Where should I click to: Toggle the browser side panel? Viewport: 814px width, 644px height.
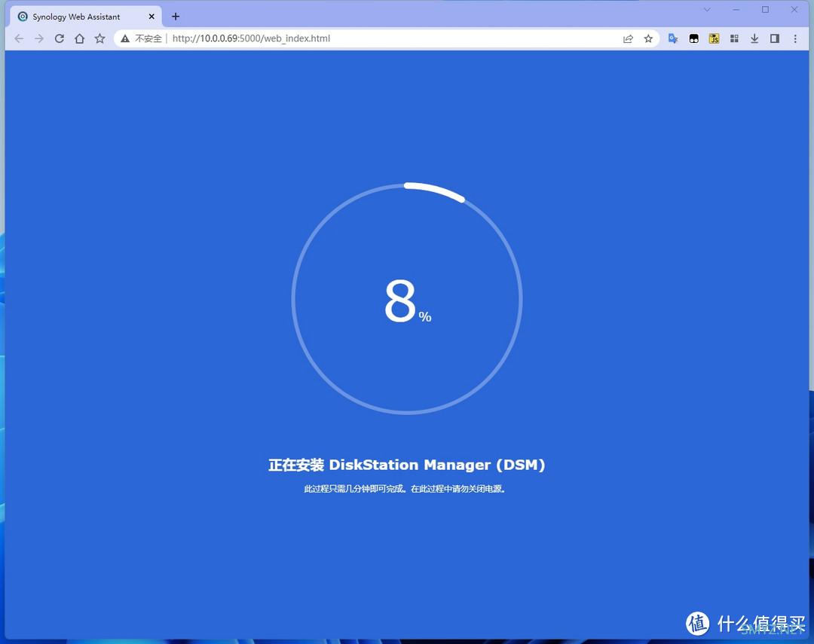[x=775, y=38]
